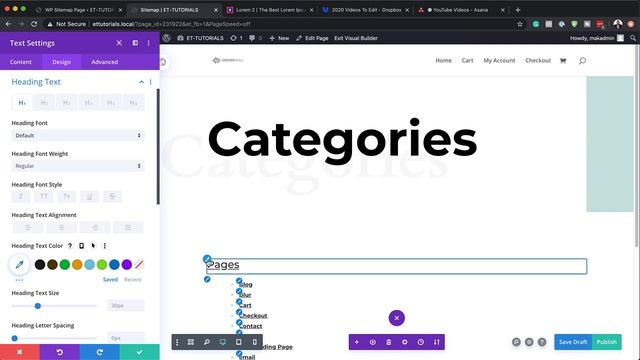Switch to the Lorem 2 browser tab
This screenshot has width=640, height=360.
point(269,10)
